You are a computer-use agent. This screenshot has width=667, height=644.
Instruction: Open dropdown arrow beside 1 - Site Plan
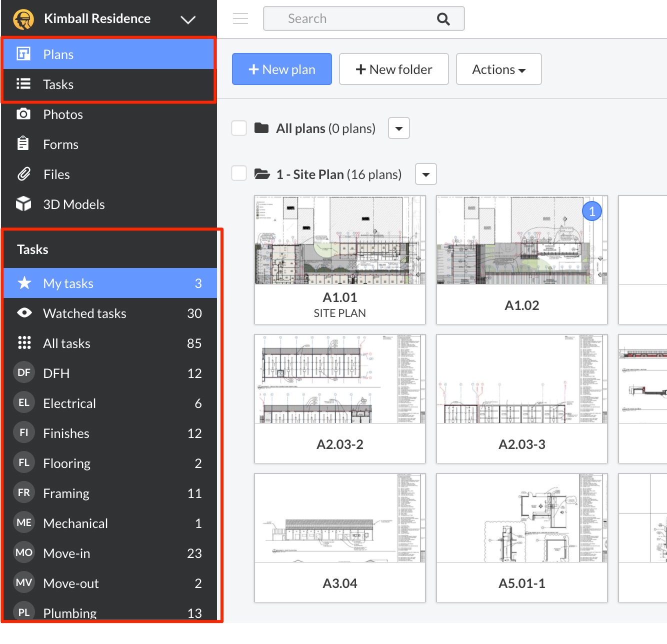point(426,174)
